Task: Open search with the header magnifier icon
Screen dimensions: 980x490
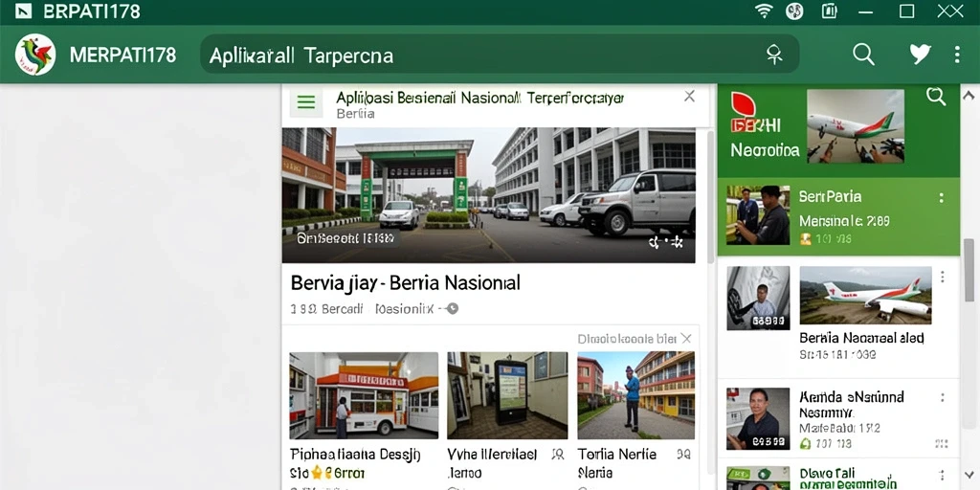Action: [x=863, y=55]
